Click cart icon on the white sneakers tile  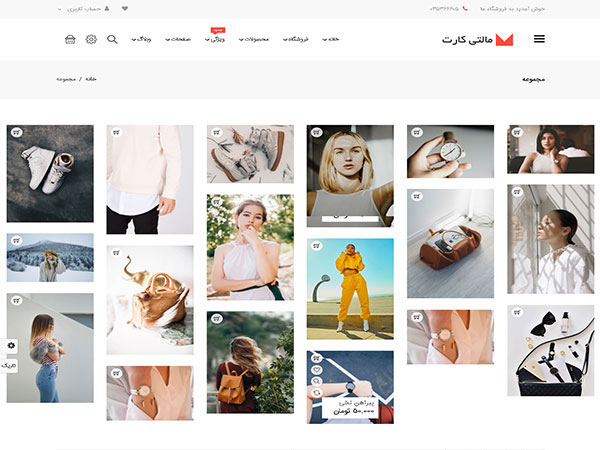point(16,132)
